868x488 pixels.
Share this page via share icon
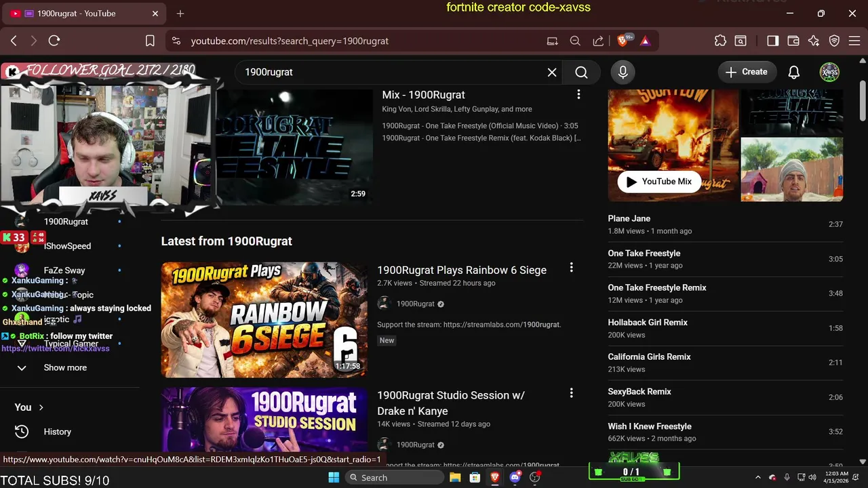(598, 41)
